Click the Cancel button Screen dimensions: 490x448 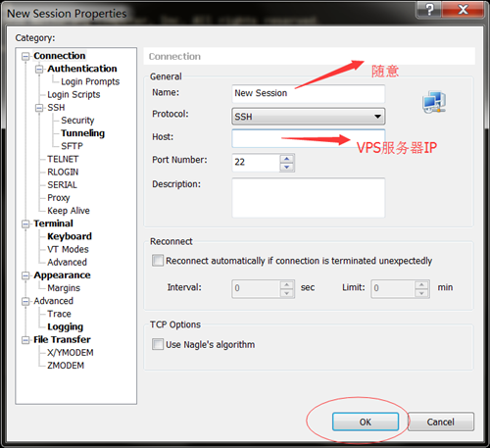[x=441, y=422]
